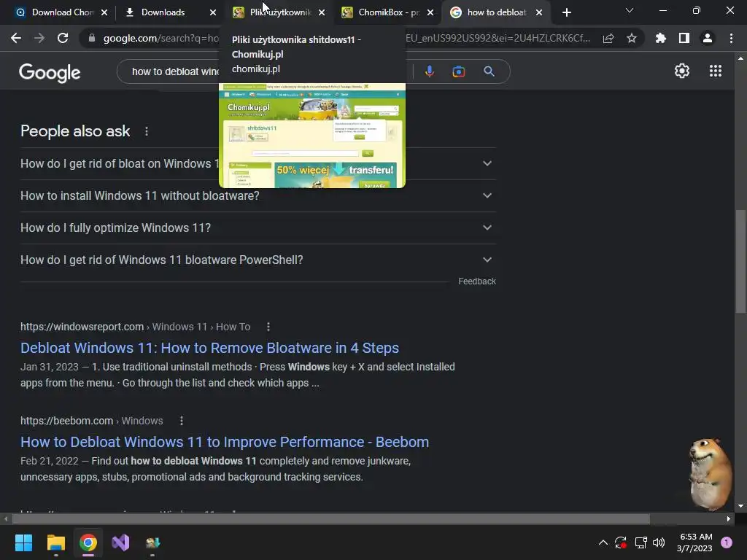Open the volume control in the tray
This screenshot has height=560, width=747.
[659, 542]
